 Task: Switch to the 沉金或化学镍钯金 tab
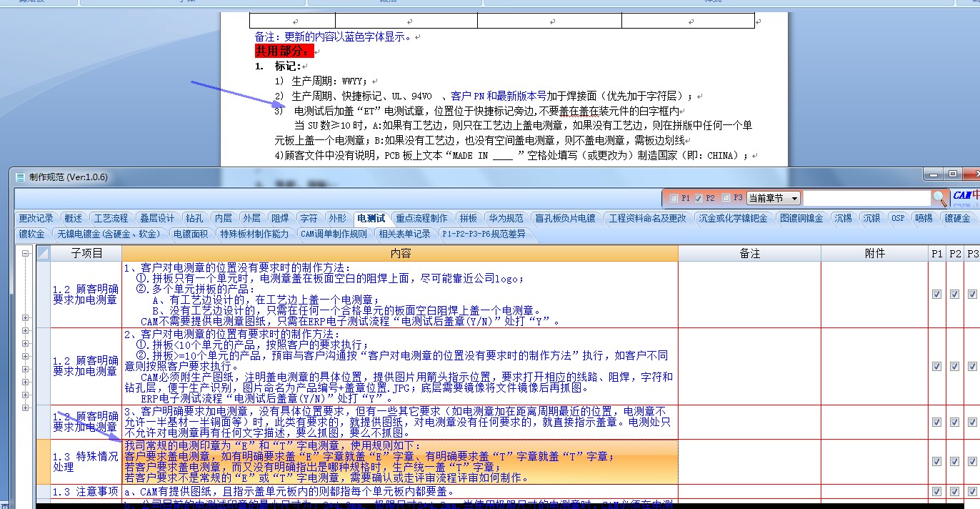tap(734, 218)
